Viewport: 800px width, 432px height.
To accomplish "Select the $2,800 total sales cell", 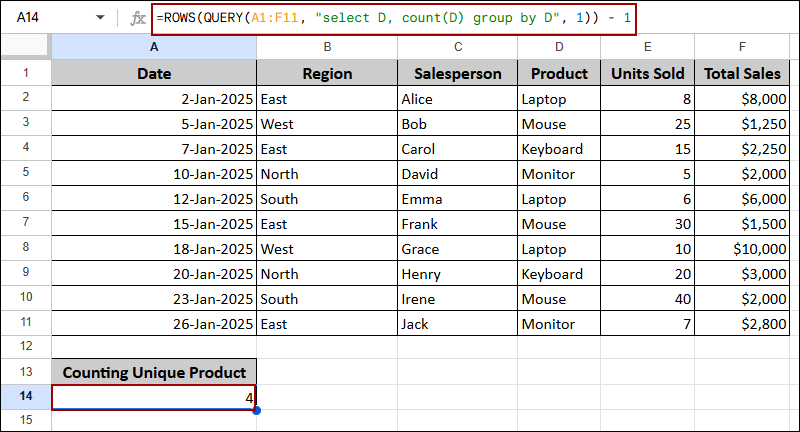I will click(x=742, y=323).
